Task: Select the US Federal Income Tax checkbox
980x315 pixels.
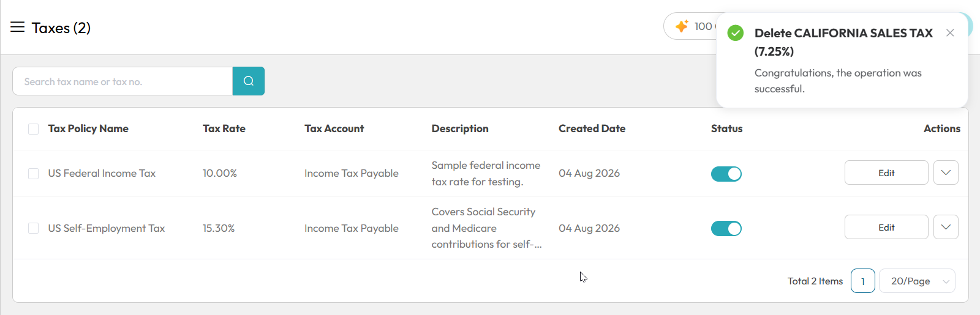Action: click(x=34, y=174)
